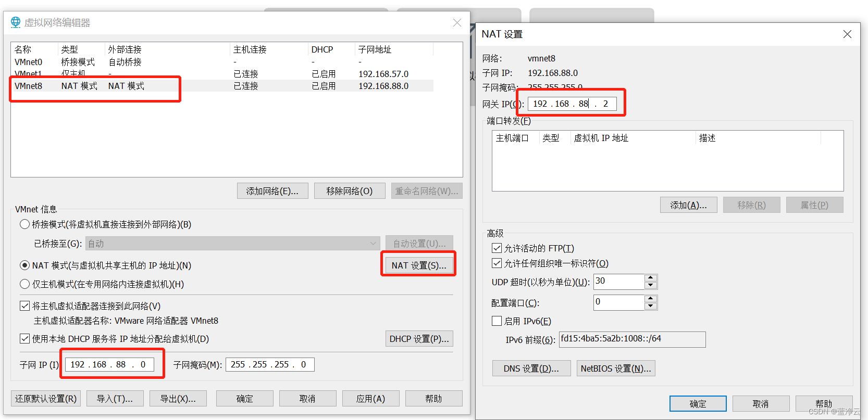The height and width of the screenshot is (420, 868).
Task: Enable 启用 IPv6 checkbox
Action: [x=497, y=321]
